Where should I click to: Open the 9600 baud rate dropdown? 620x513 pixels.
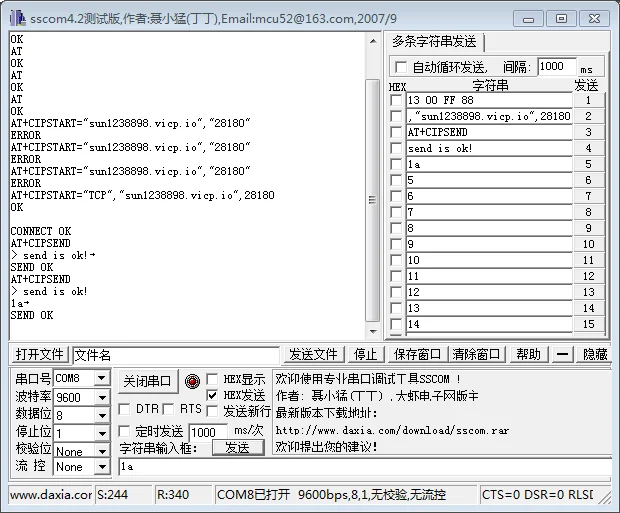click(x=102, y=397)
